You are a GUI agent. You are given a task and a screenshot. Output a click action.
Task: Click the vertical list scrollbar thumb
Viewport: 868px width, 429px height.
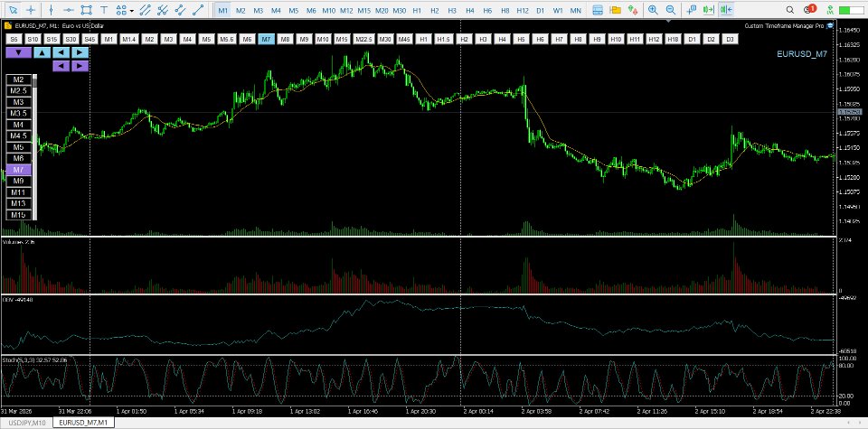34,82
